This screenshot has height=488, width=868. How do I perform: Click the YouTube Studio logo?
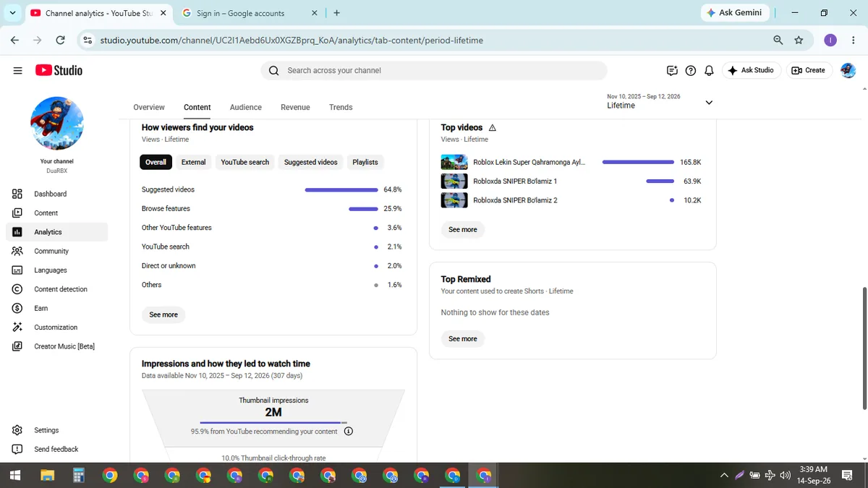coord(59,70)
